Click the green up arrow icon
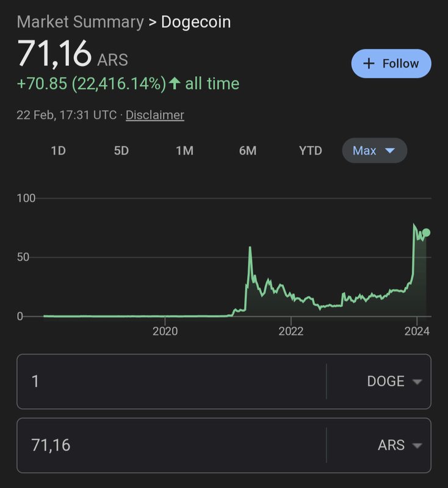 (x=175, y=84)
